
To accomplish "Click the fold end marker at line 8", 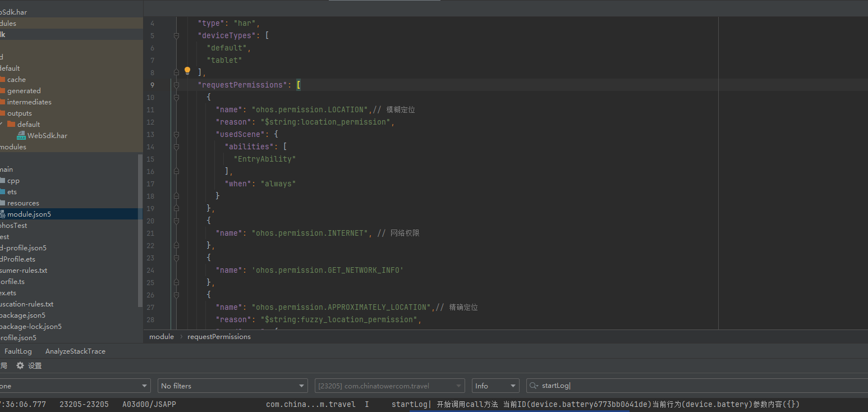I will click(176, 72).
